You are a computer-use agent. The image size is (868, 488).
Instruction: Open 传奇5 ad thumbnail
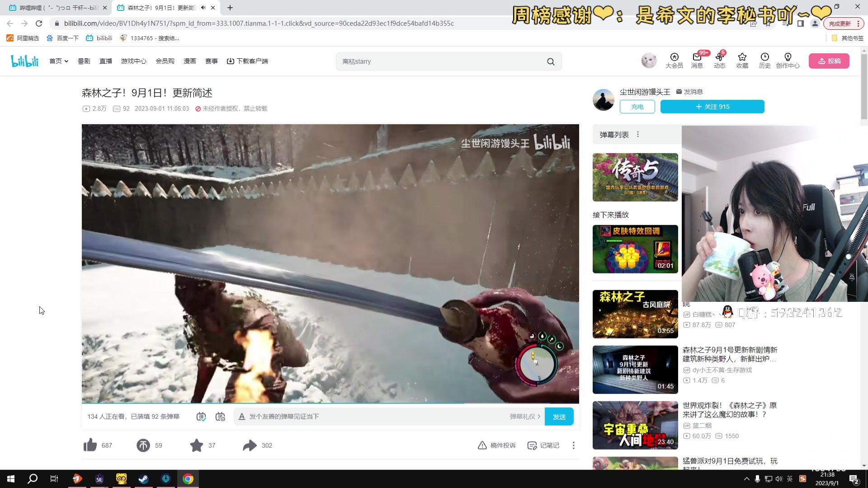pyautogui.click(x=635, y=177)
